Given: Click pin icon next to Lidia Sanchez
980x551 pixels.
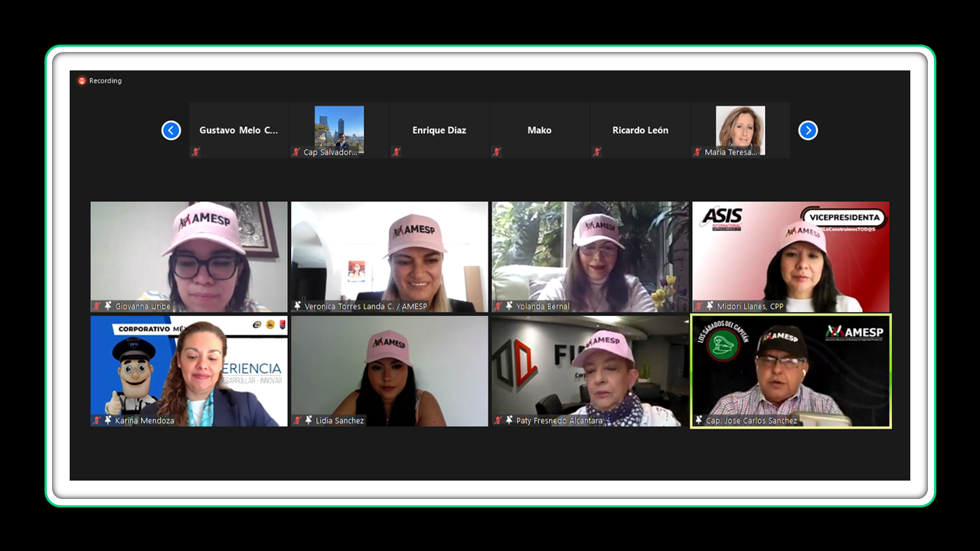Looking at the screenshot, I should point(309,420).
